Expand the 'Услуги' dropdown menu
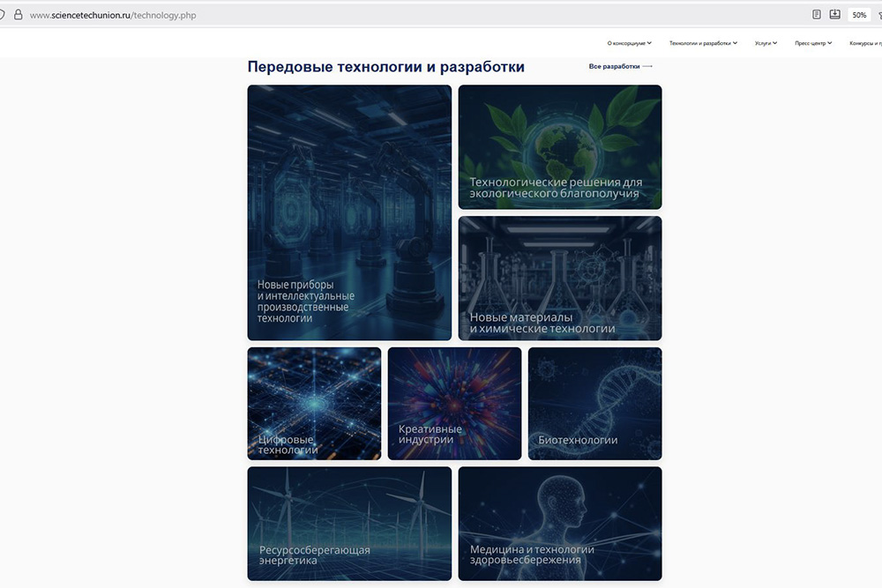The height and width of the screenshot is (588, 882). [766, 43]
